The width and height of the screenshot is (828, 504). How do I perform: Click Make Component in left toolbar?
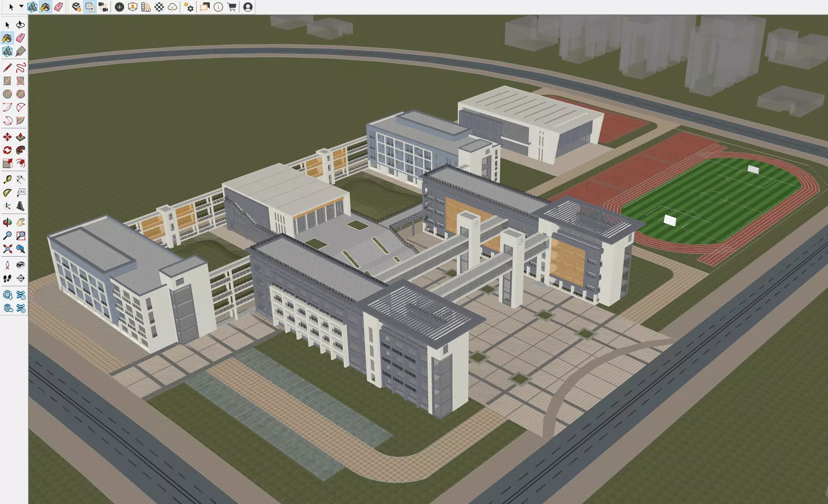pos(7,51)
